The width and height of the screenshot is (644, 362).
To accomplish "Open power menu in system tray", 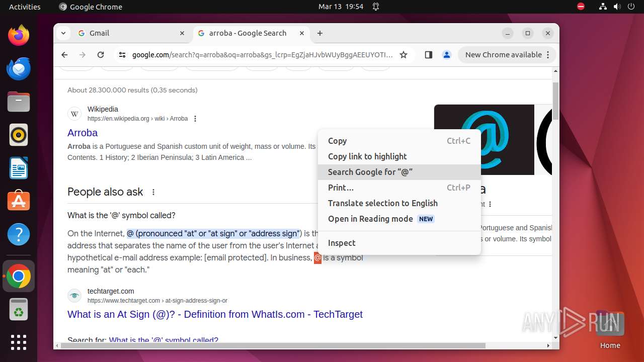I will point(631,7).
